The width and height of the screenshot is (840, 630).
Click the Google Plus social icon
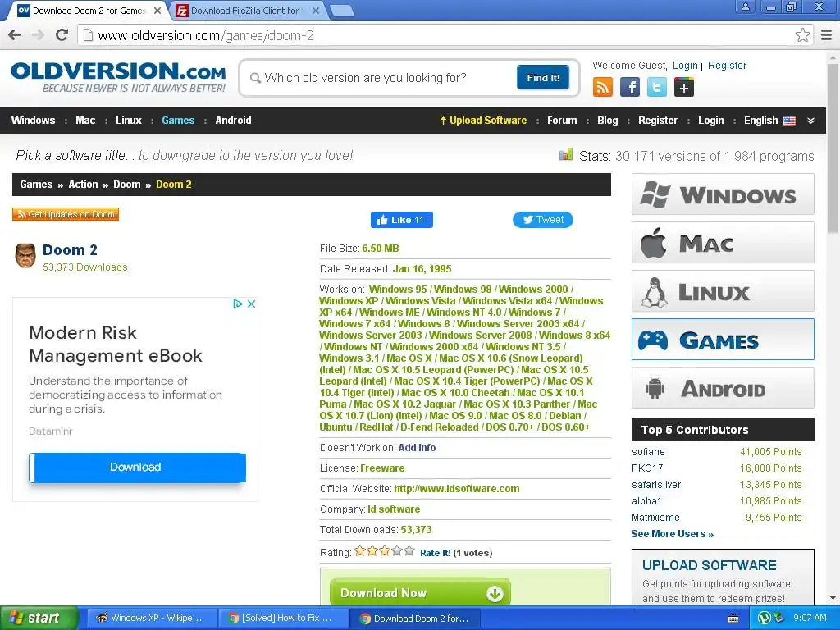click(683, 87)
